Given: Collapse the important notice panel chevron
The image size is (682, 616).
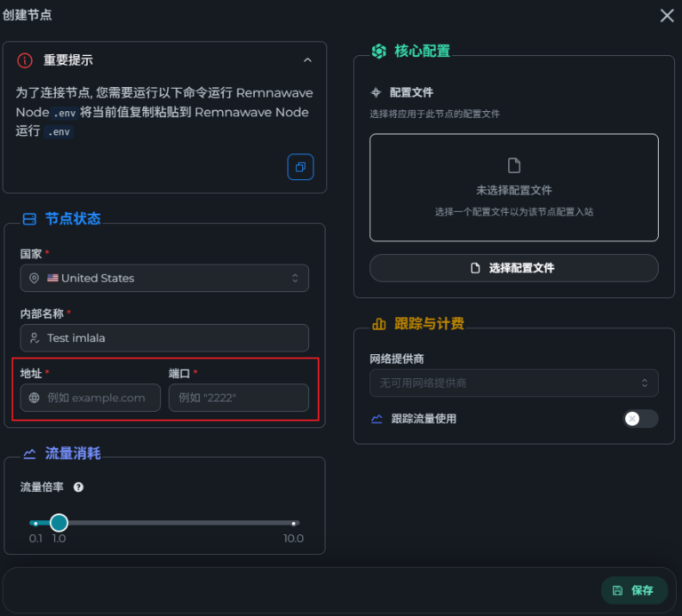Looking at the screenshot, I should point(307,60).
